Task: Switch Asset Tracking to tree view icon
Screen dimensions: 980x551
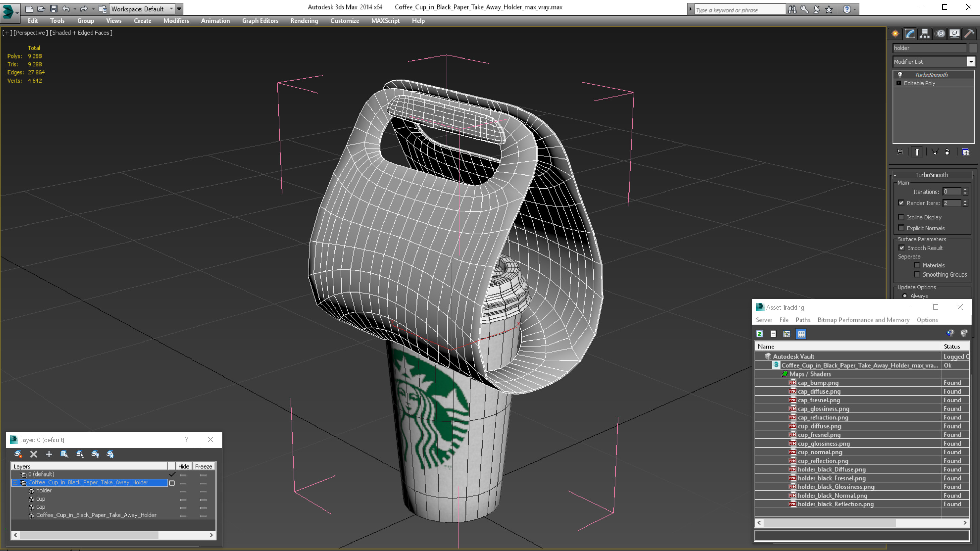Action: pos(787,334)
